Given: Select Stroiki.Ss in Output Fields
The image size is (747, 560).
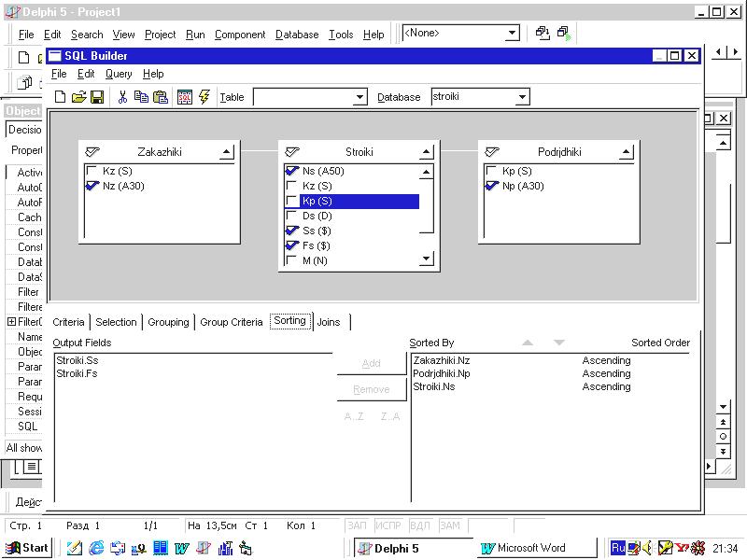Looking at the screenshot, I should point(78,360).
